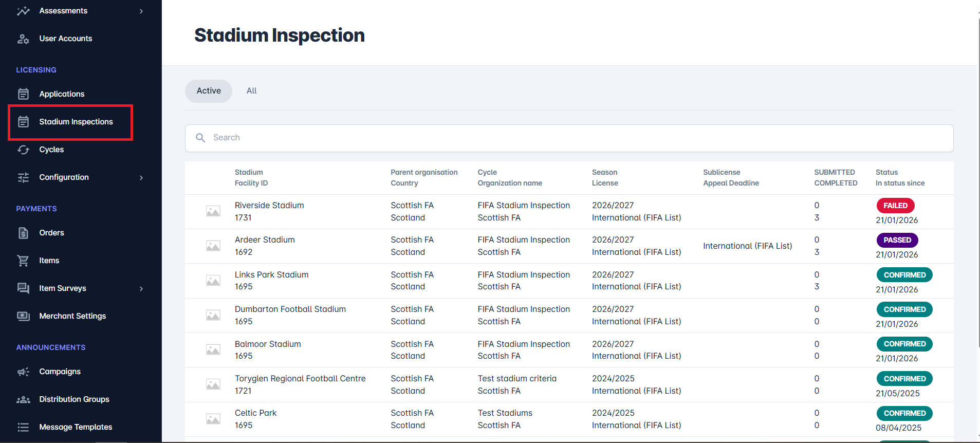The height and width of the screenshot is (443, 980).
Task: Expand the Assessments submenu chevron
Action: pyautogui.click(x=141, y=11)
